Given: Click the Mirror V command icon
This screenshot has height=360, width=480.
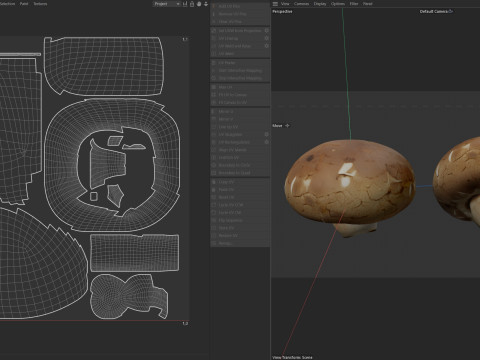Looking at the screenshot, I should click(214, 119).
